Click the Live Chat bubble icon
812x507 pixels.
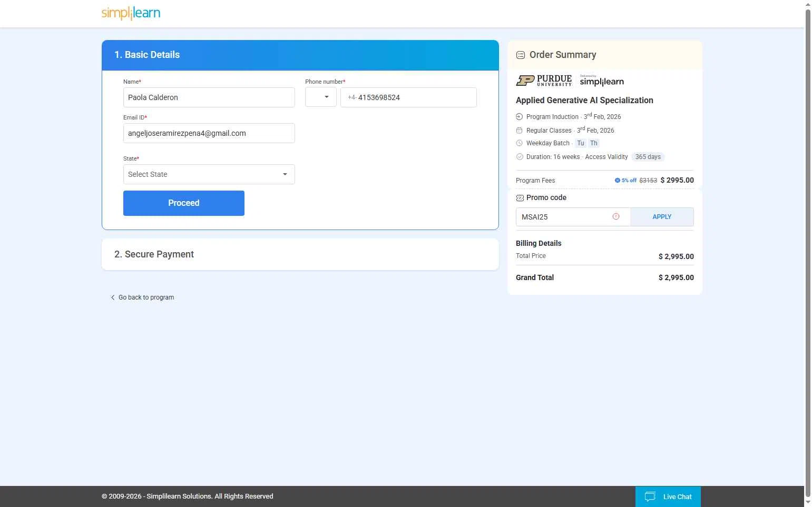point(650,496)
